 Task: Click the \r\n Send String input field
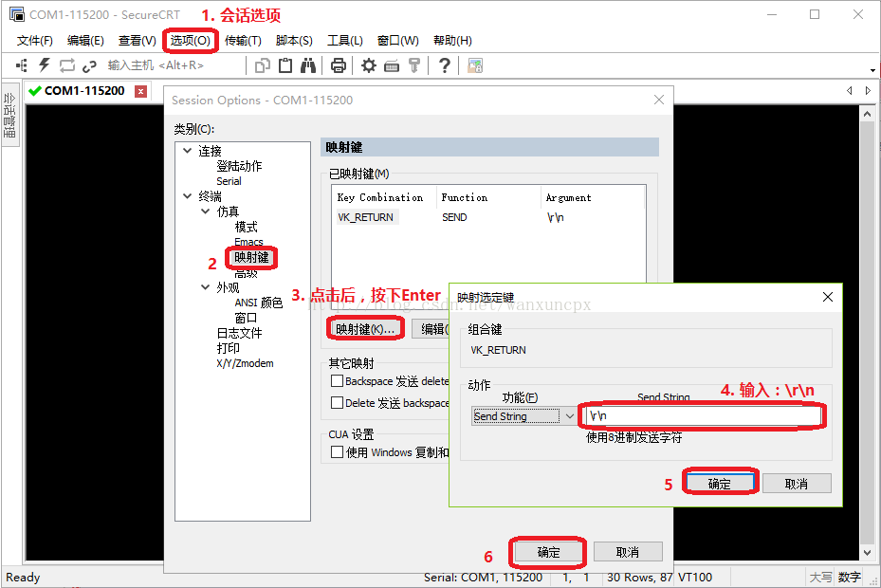tap(702, 415)
